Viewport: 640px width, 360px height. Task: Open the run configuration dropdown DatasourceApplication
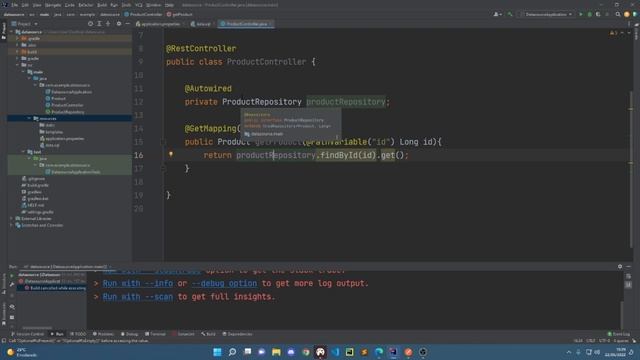[x=548, y=14]
